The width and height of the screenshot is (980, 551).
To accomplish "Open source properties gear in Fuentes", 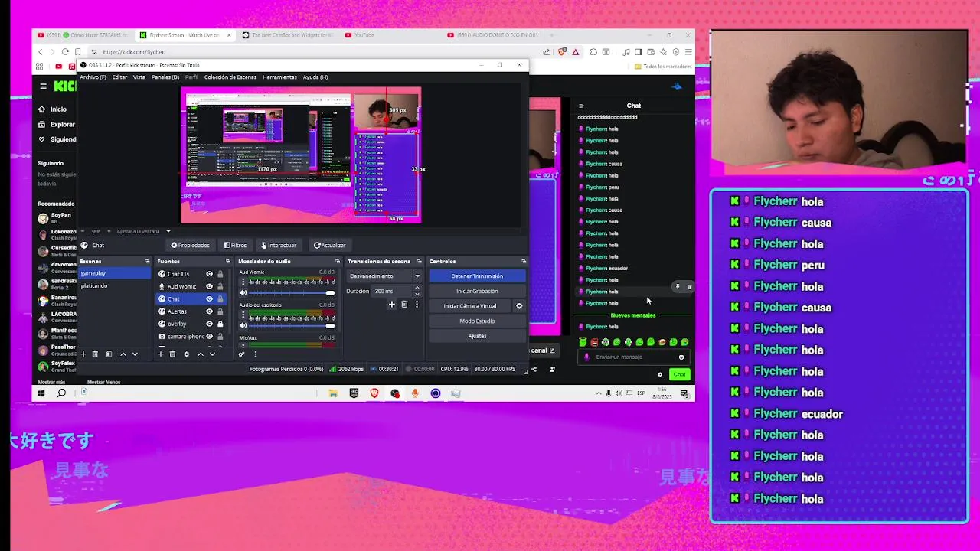I will coord(186,354).
